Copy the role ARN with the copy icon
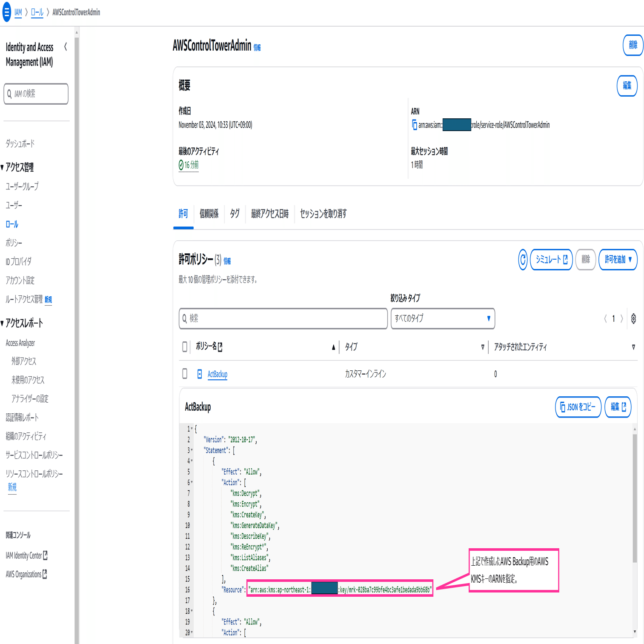 coord(415,125)
